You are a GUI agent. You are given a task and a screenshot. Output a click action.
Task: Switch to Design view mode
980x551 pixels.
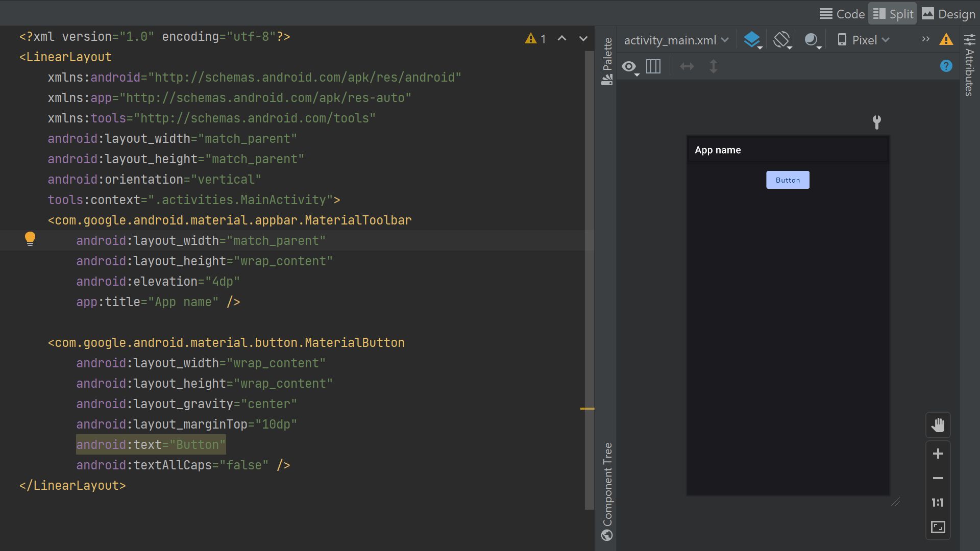[x=948, y=14]
